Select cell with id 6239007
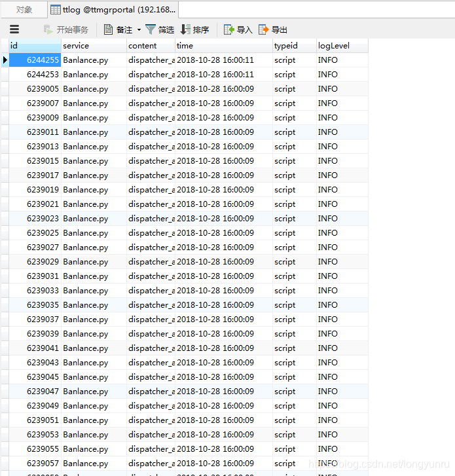 (x=35, y=103)
